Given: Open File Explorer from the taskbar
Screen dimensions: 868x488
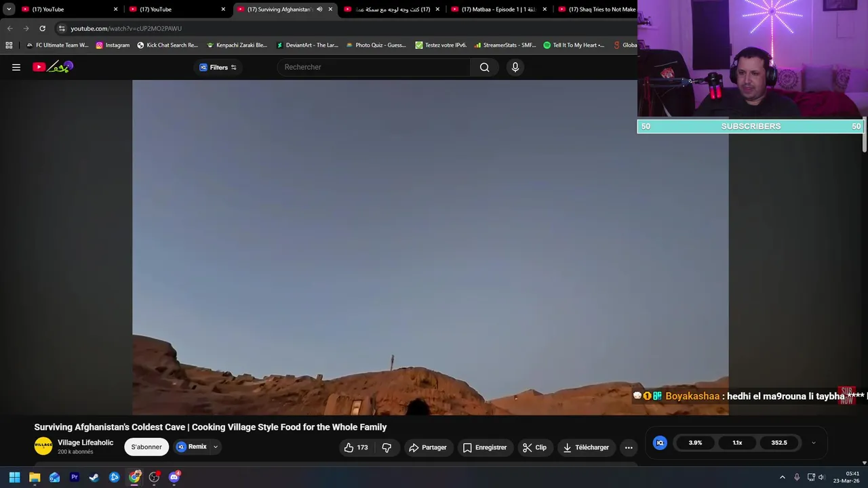Looking at the screenshot, I should point(35,477).
